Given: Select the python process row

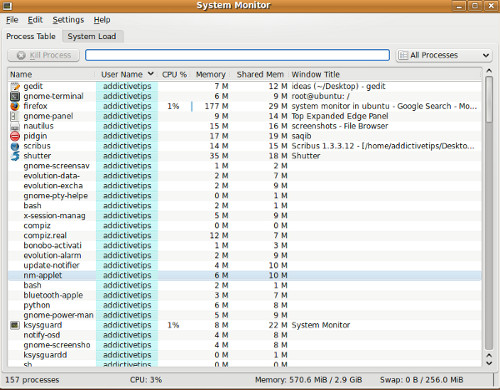Looking at the screenshot, I should click(245, 305).
